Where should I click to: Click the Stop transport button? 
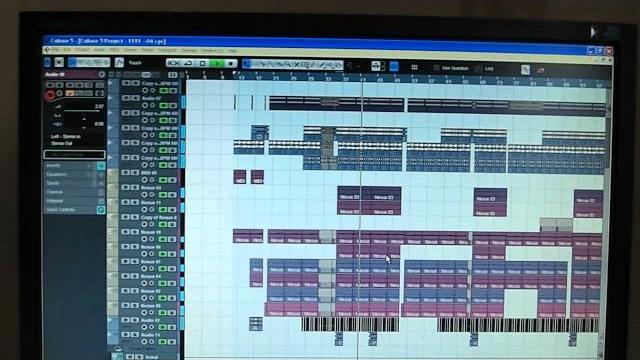click(202, 63)
